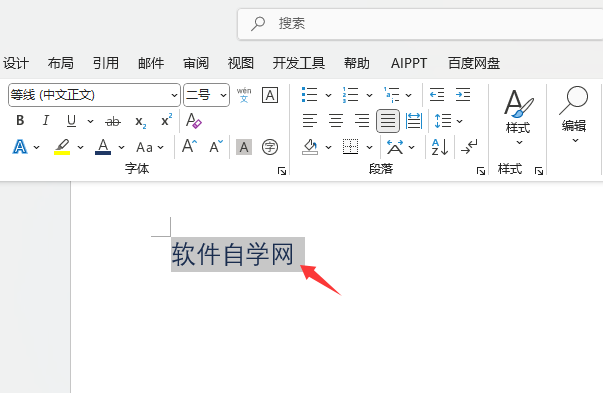Toggle character shading icon
Viewport: 603px width, 393px height.
point(244,147)
